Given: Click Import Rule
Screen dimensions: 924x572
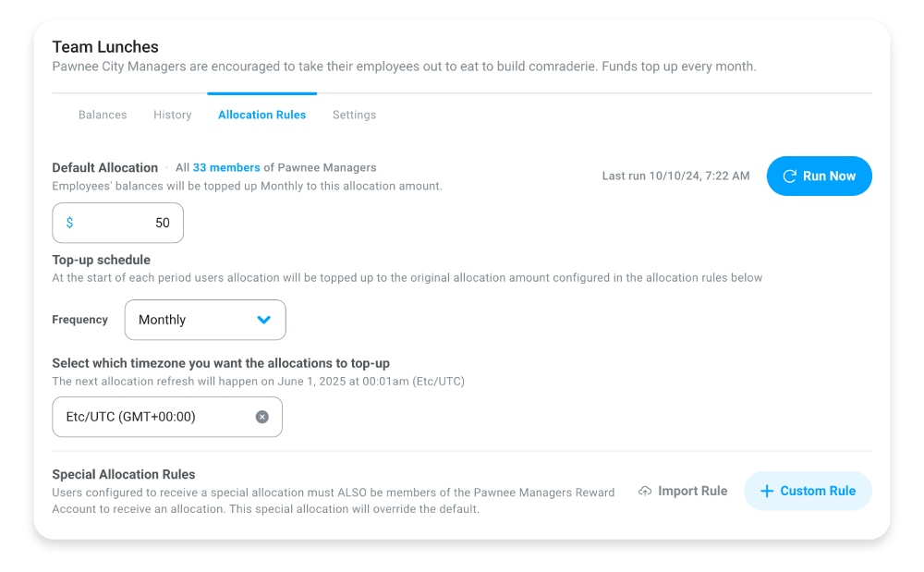Looking at the screenshot, I should [691, 491].
